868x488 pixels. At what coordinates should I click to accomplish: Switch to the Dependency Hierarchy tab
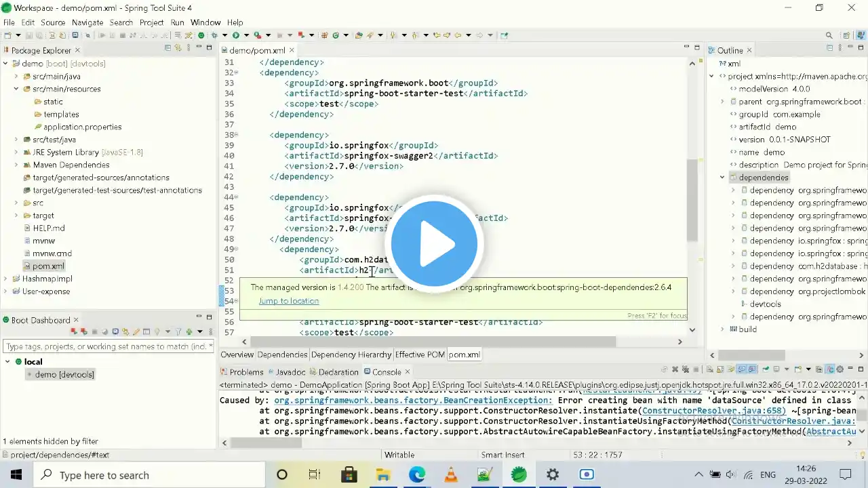pos(351,354)
